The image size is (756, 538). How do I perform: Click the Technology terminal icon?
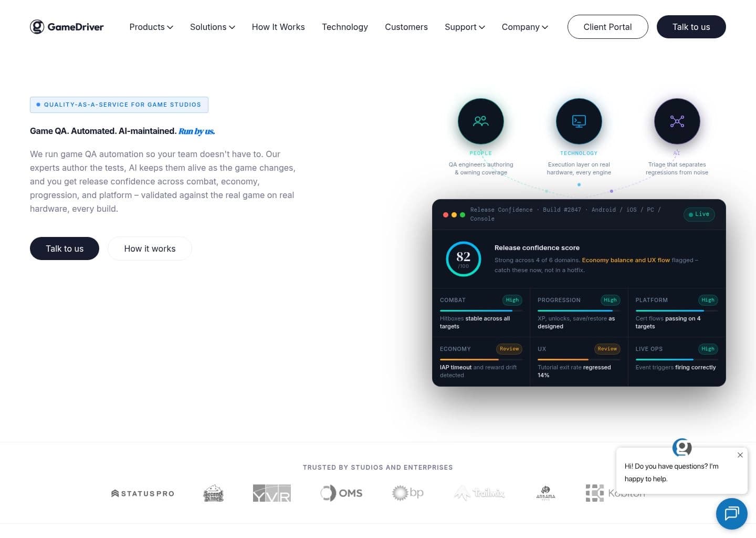579,121
